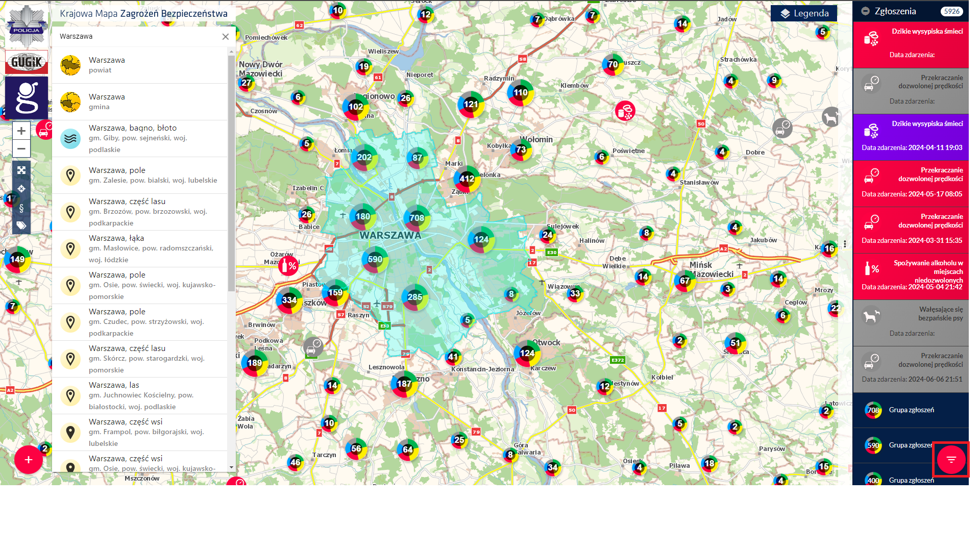The height and width of the screenshot is (551, 980).
Task: Open the red filter button
Action: pyautogui.click(x=951, y=460)
